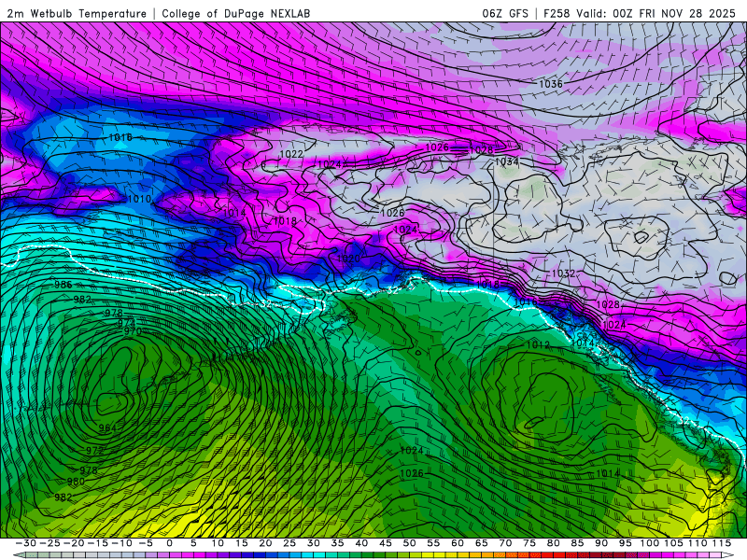Image resolution: width=747 pixels, height=560 pixels.
Task: Select the 50 color scale label
Action: pos(409,543)
